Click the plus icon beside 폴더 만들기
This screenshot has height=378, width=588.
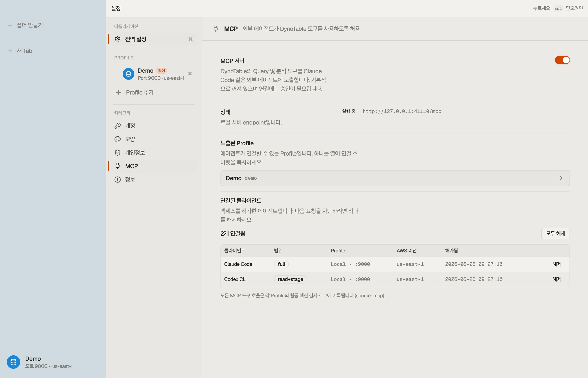point(10,25)
